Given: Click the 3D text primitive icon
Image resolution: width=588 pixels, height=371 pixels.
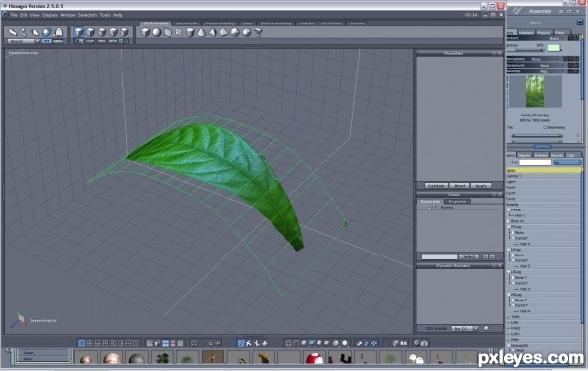Looking at the screenshot, I should click(x=258, y=32).
